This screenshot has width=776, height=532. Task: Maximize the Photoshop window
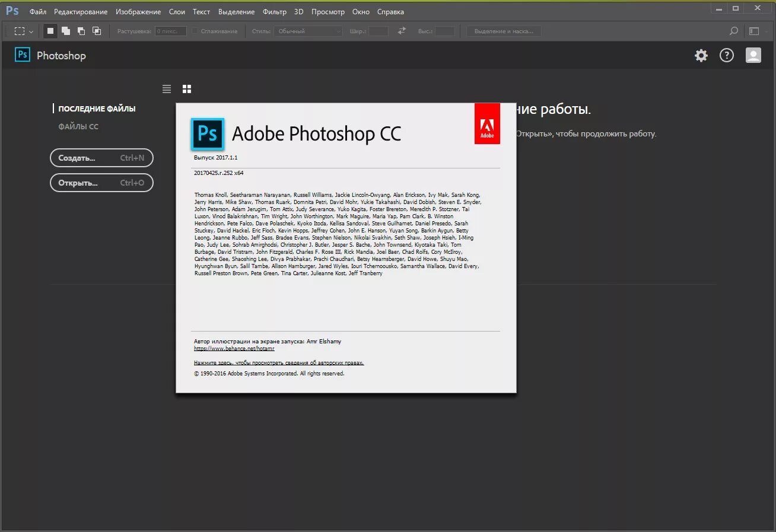[x=736, y=8]
